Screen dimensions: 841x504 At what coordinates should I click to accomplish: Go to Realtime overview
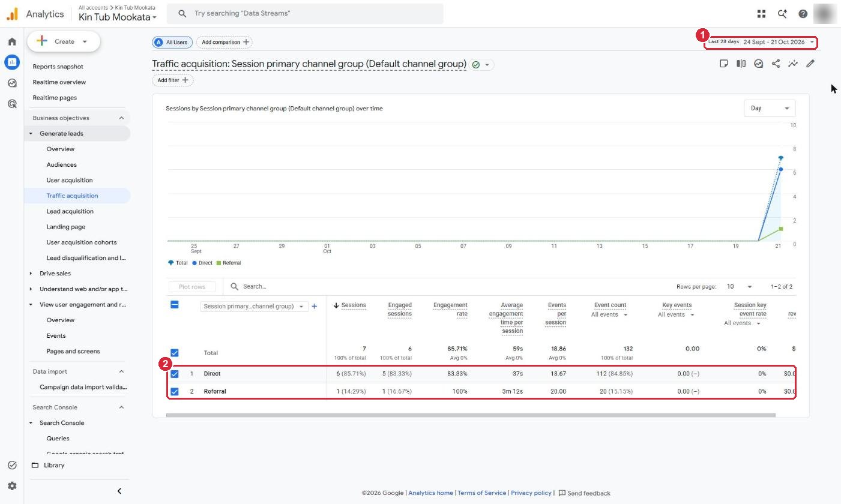click(x=59, y=82)
